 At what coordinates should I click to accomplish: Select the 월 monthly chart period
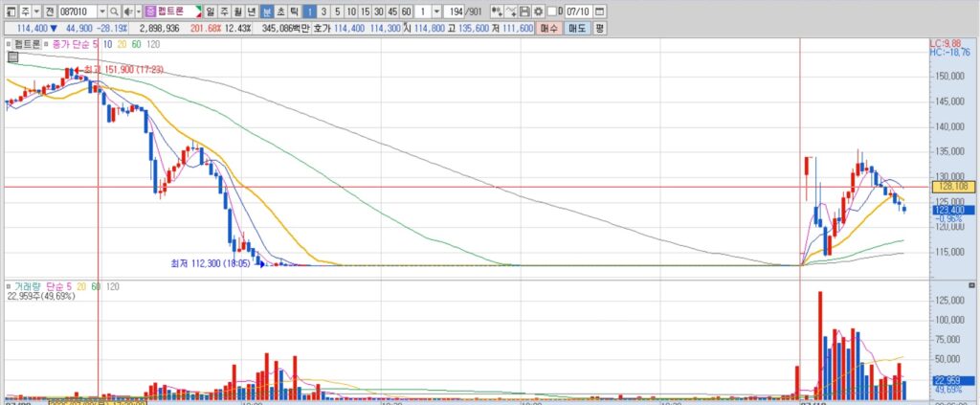(237, 11)
